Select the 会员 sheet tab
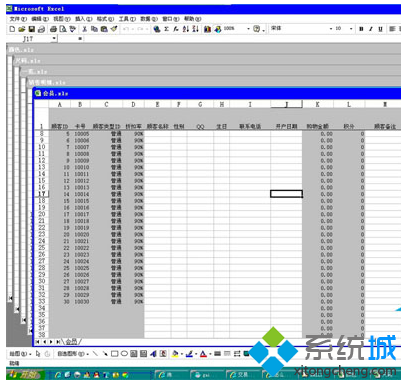 click(x=71, y=341)
